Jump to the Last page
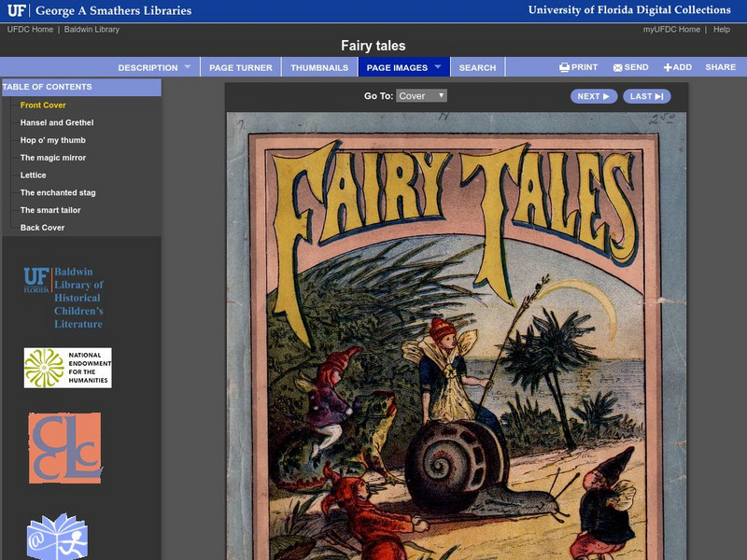 (646, 96)
